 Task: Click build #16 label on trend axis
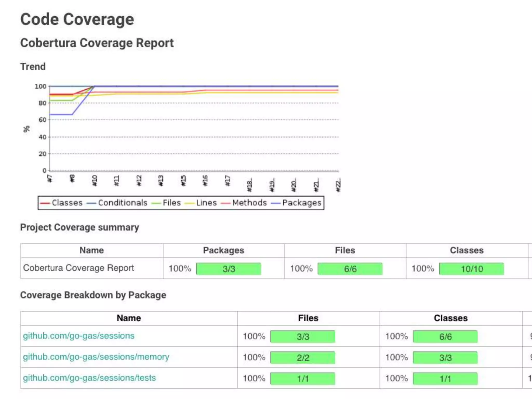tap(205, 181)
